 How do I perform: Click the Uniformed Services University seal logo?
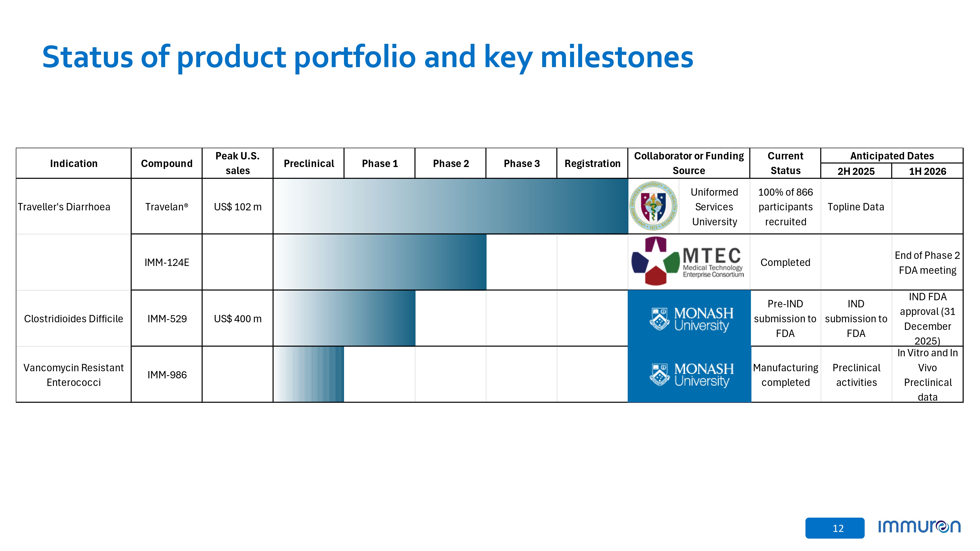pos(653,206)
